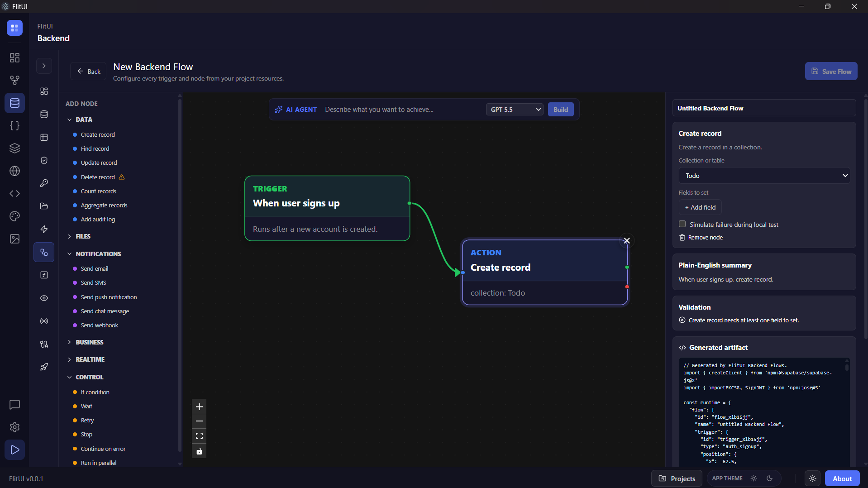Screen dimensions: 868x488
Task: Open the code brackets icon in the main sidebar
Action: click(x=14, y=193)
